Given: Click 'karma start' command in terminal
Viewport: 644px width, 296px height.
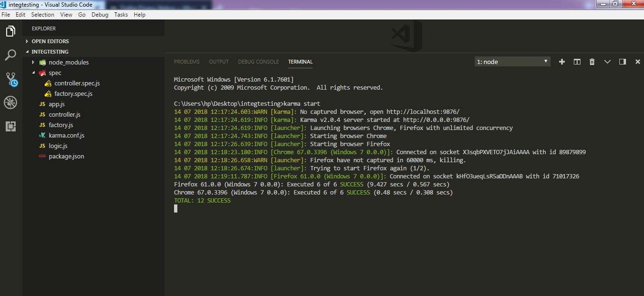Looking at the screenshot, I should coord(302,103).
